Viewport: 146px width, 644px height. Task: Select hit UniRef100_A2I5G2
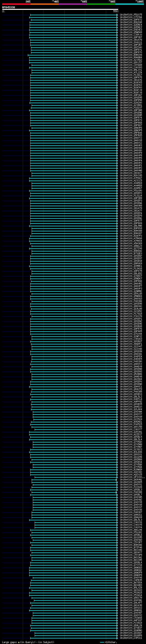tap(131, 60)
